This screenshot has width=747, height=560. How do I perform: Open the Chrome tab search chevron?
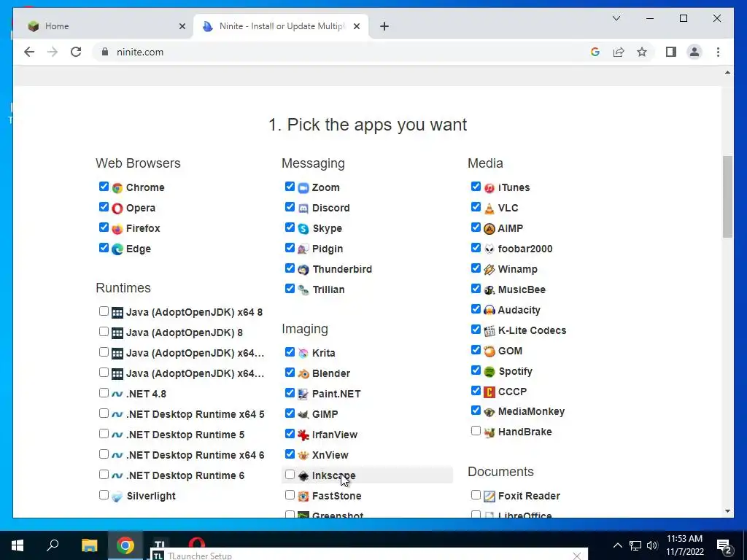coord(616,18)
